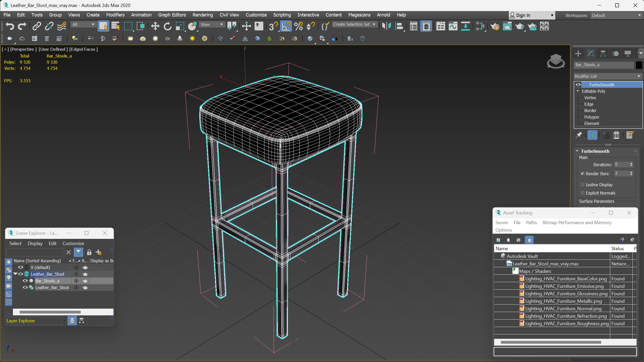The height and width of the screenshot is (362, 644).
Task: Toggle TurboSmooth modifier eye visibility
Action: coord(578,85)
